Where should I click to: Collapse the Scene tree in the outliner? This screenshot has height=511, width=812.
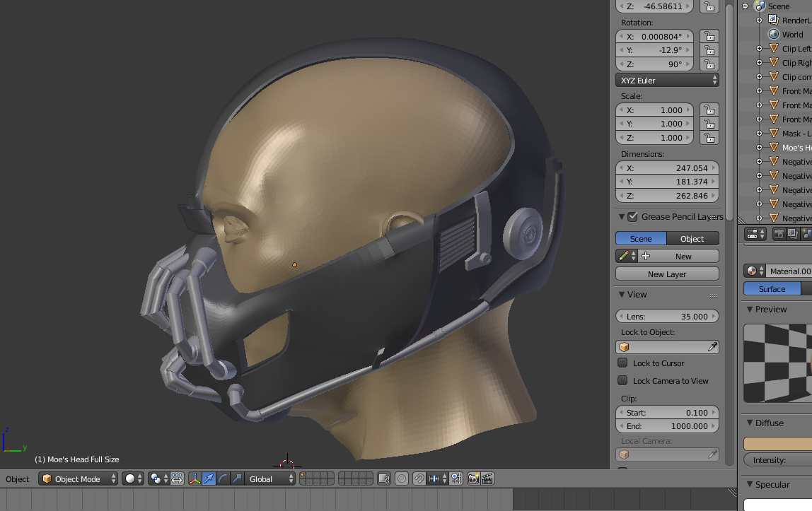[746, 6]
